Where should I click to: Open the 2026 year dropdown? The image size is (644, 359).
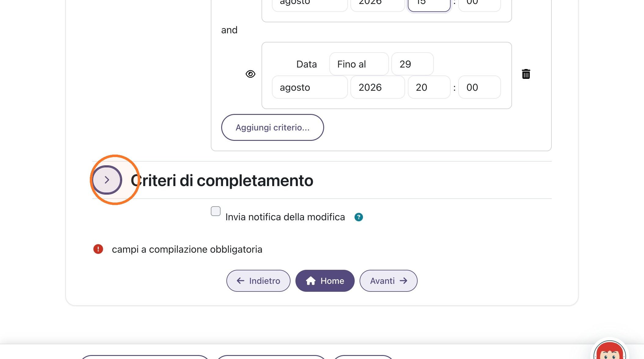point(378,87)
